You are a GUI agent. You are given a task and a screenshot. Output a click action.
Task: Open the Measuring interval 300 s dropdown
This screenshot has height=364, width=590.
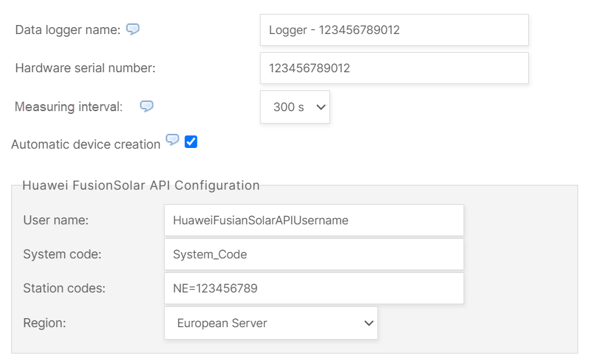pyautogui.click(x=295, y=107)
